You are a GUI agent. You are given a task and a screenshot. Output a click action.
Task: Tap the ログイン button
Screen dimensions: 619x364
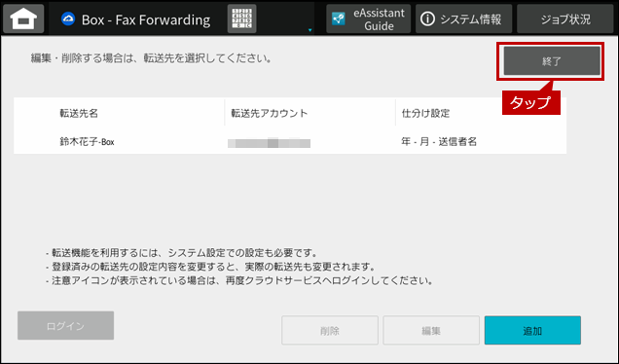pos(65,326)
